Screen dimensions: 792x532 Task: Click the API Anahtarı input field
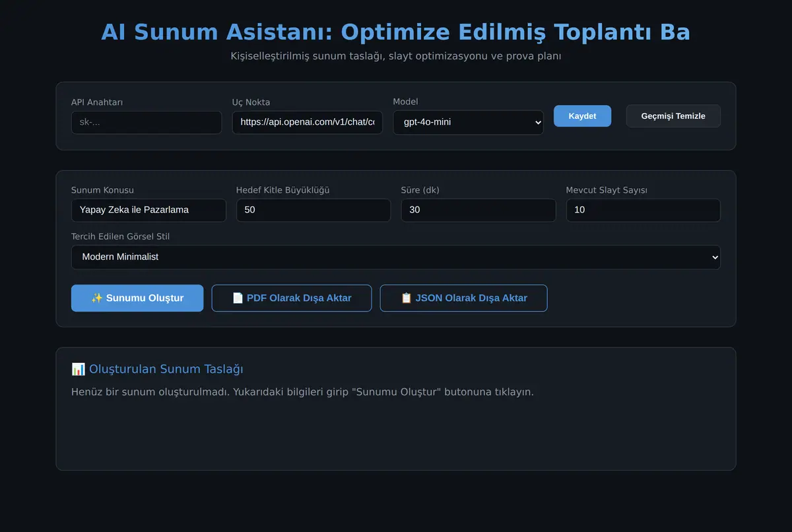[147, 122]
